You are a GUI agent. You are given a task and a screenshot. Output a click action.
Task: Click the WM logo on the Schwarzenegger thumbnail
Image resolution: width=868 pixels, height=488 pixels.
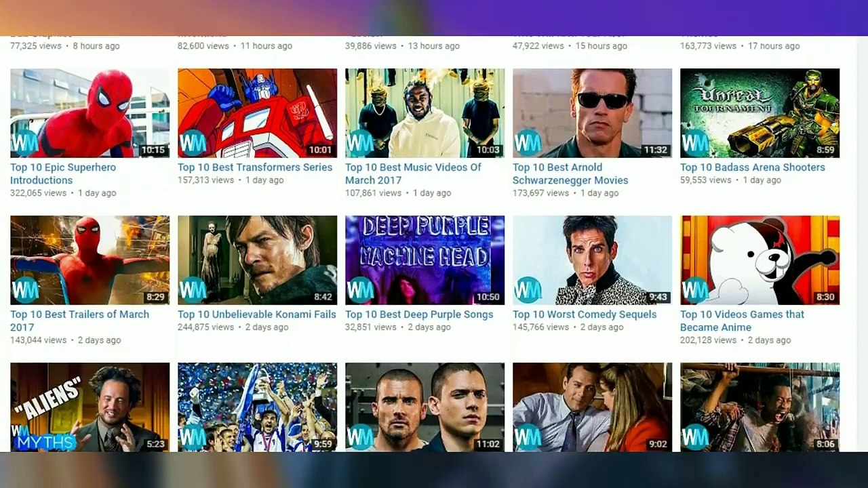[528, 143]
